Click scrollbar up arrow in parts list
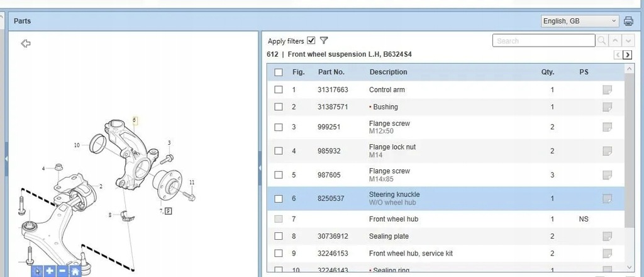644x277 pixels. click(630, 69)
